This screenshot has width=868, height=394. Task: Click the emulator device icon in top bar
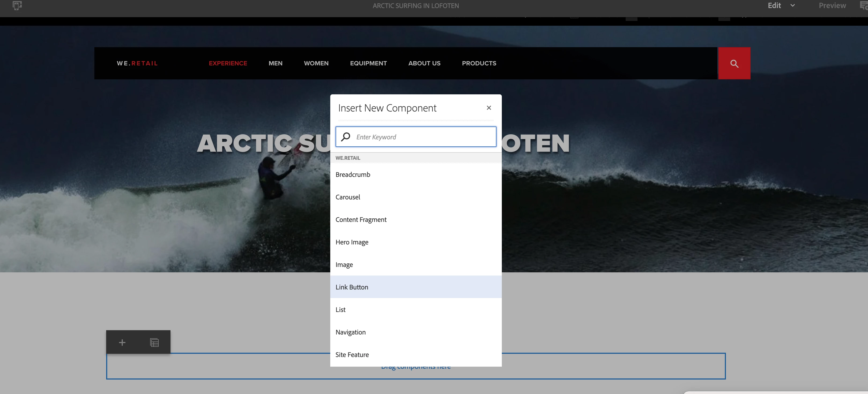click(17, 5)
